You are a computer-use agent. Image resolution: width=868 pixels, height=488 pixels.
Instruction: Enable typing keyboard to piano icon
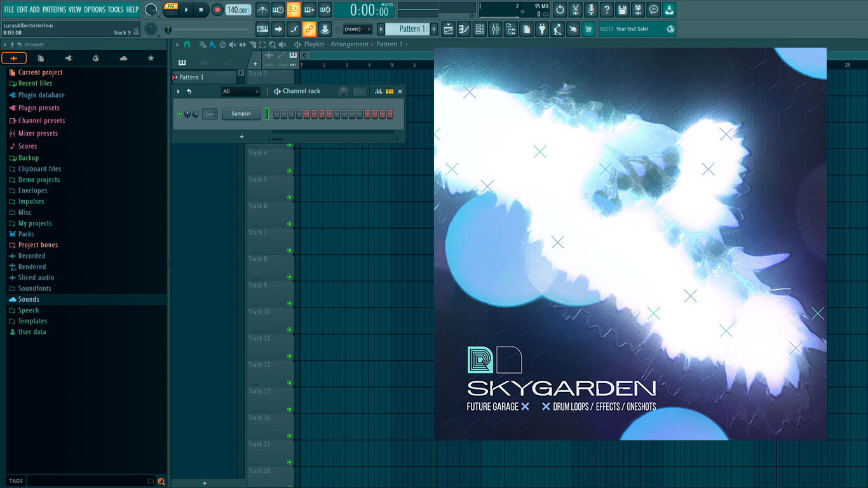tap(262, 29)
